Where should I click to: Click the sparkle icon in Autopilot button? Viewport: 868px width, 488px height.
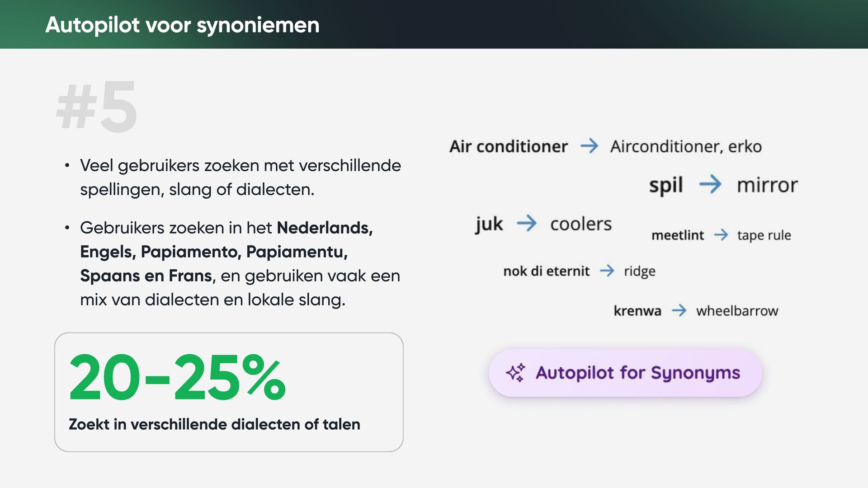pos(515,373)
